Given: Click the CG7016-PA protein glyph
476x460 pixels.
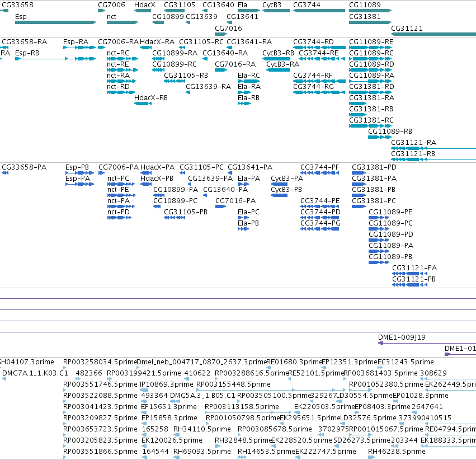Looking at the screenshot, I should point(221,206).
